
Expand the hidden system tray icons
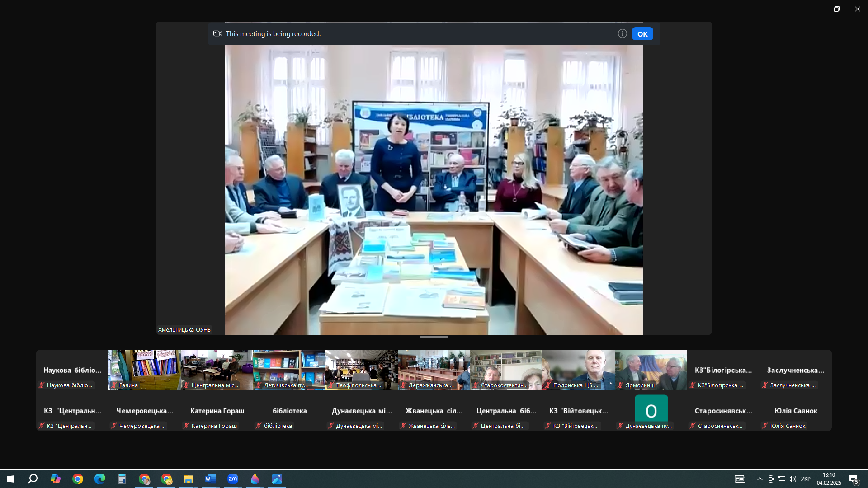pyautogui.click(x=759, y=479)
